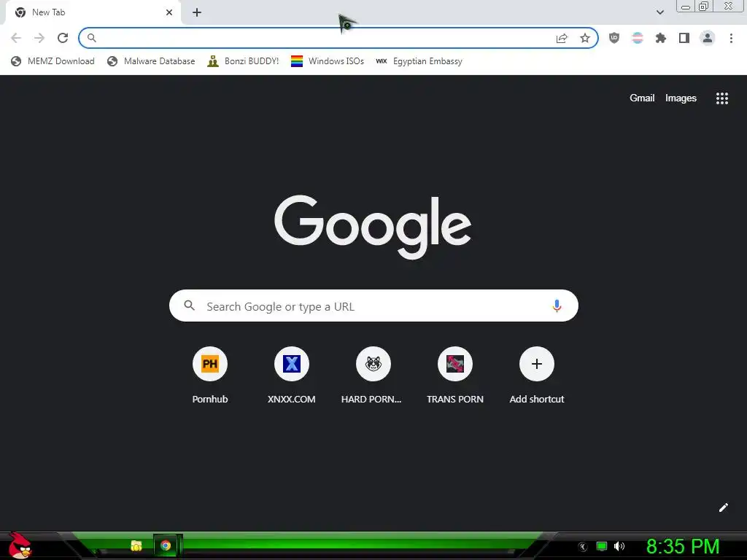Show hidden tray icons arrow
Viewport: 747px width, 560px height.
click(582, 547)
